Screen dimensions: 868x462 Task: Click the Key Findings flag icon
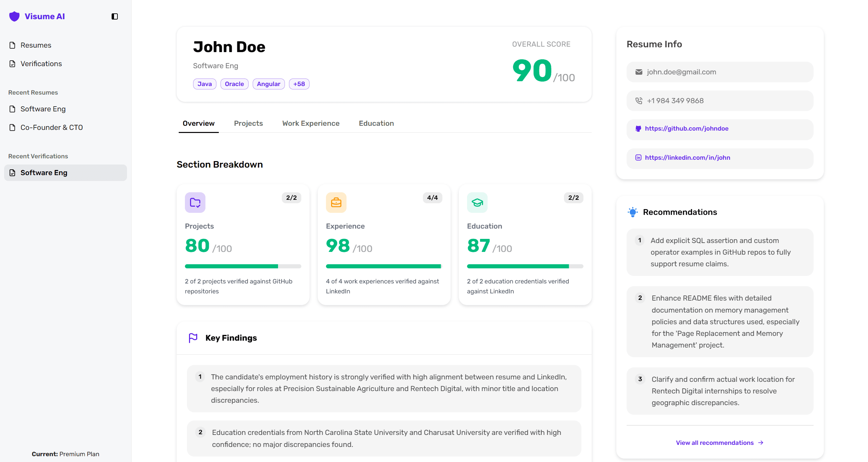point(193,338)
